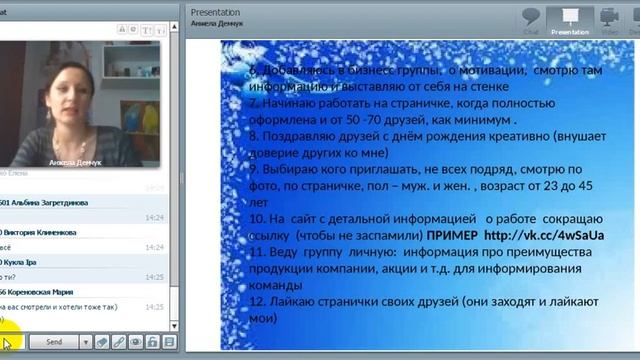Click chat sender name 'Кукла Іра'
640x360 pixels.
click(20, 262)
